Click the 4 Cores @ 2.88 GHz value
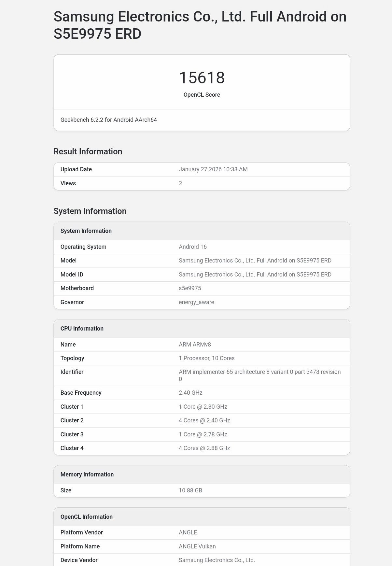Viewport: 392px width, 566px height. (204, 448)
